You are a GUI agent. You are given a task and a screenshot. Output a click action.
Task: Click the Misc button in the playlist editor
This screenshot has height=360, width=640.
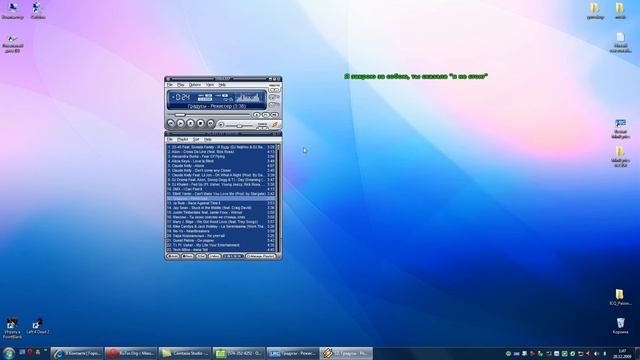pos(215,256)
